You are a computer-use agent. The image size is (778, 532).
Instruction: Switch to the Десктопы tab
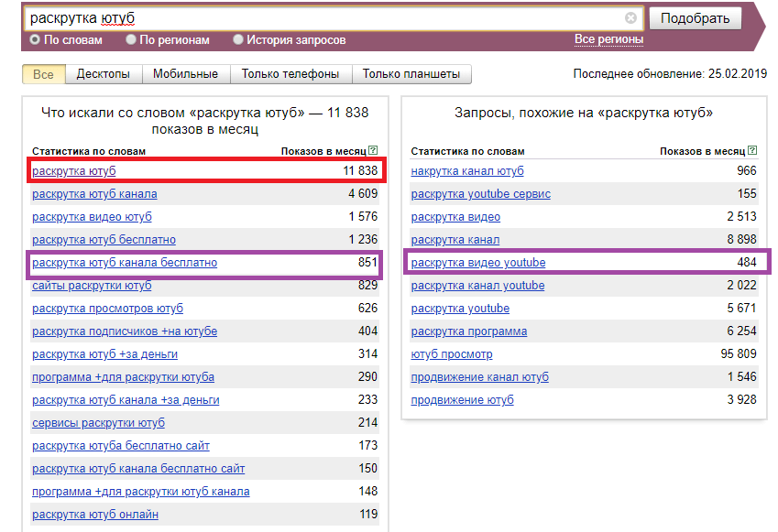click(103, 74)
